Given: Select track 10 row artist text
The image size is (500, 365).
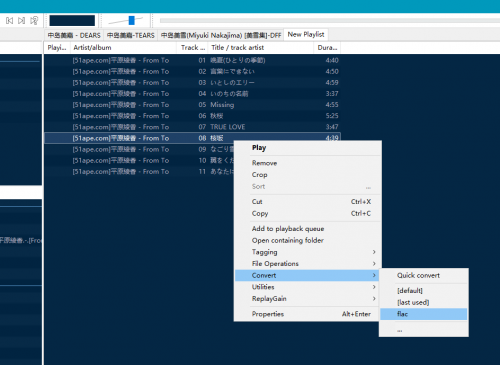Looking at the screenshot, I should tap(121, 160).
